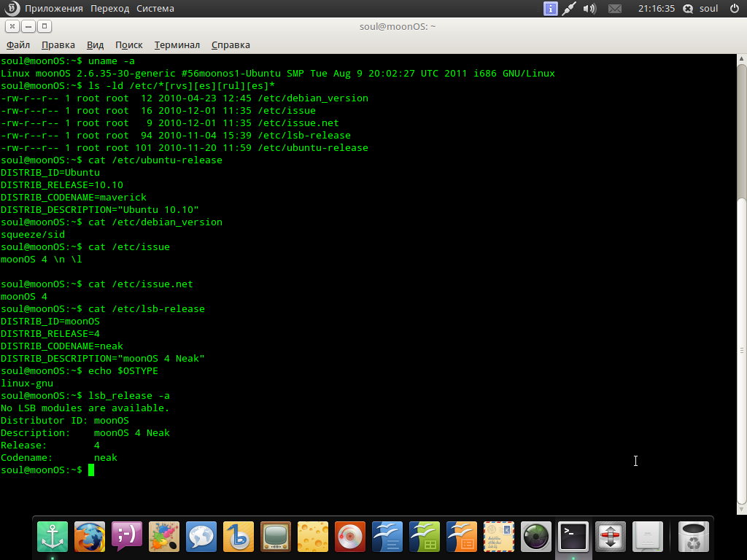The image size is (747, 560).
Task: Open the volume speaker tray icon
Action: pos(589,9)
